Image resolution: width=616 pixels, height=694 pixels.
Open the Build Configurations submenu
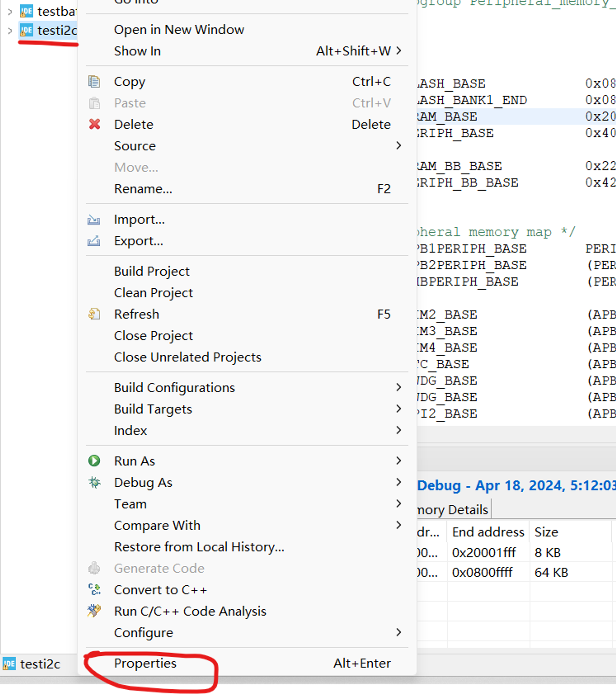point(174,387)
